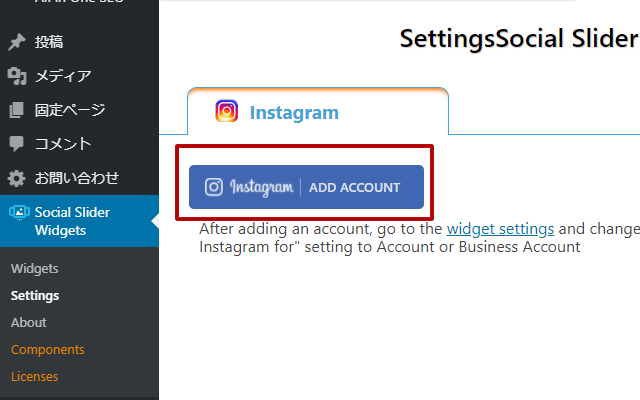Open the メディア menu
Image resolution: width=640 pixels, height=400 pixels.
[63, 76]
